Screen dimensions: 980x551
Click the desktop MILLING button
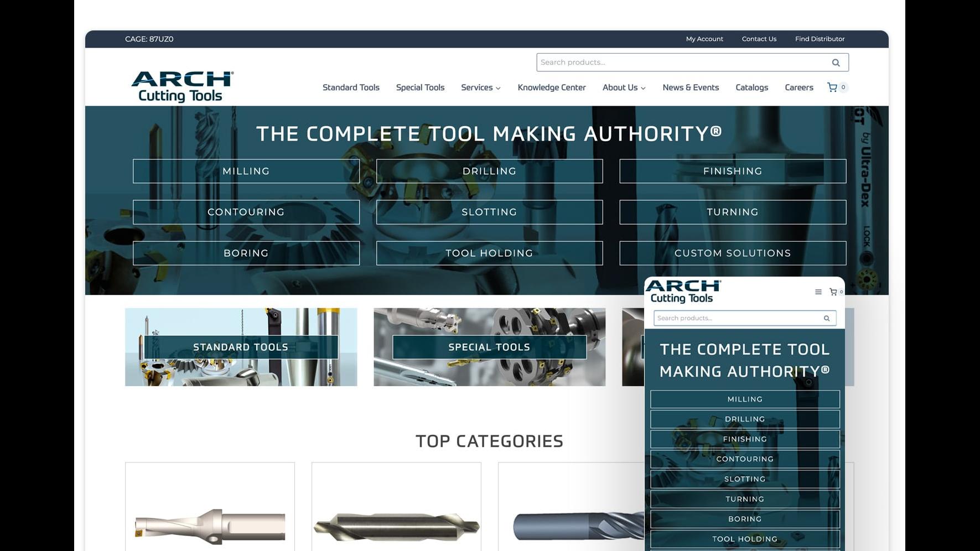pyautogui.click(x=246, y=171)
